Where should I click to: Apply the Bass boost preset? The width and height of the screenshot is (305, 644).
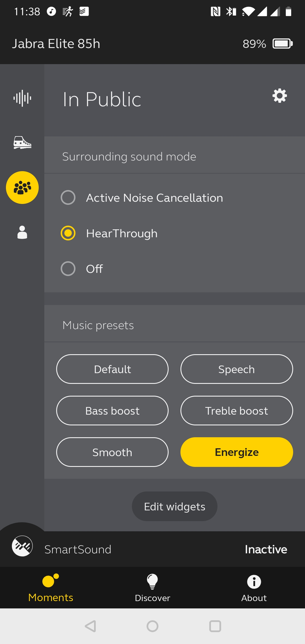pos(112,411)
